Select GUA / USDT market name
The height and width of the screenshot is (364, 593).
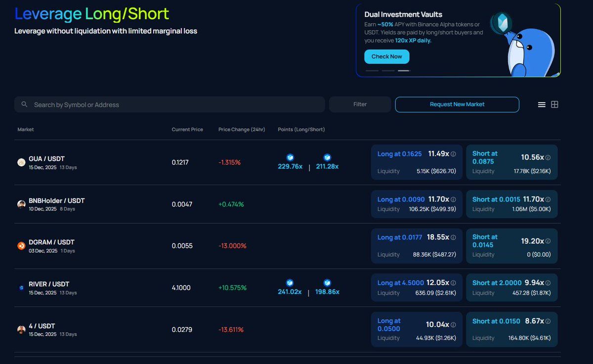click(46, 159)
